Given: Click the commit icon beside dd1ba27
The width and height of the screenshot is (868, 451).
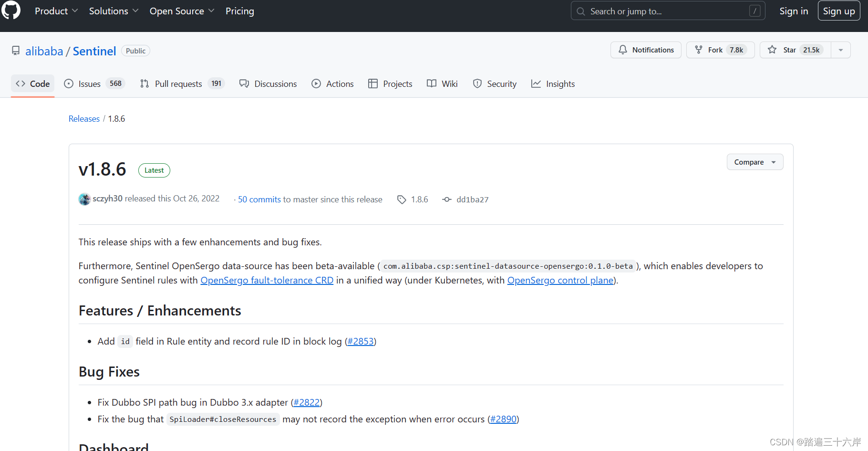Looking at the screenshot, I should coord(446,199).
